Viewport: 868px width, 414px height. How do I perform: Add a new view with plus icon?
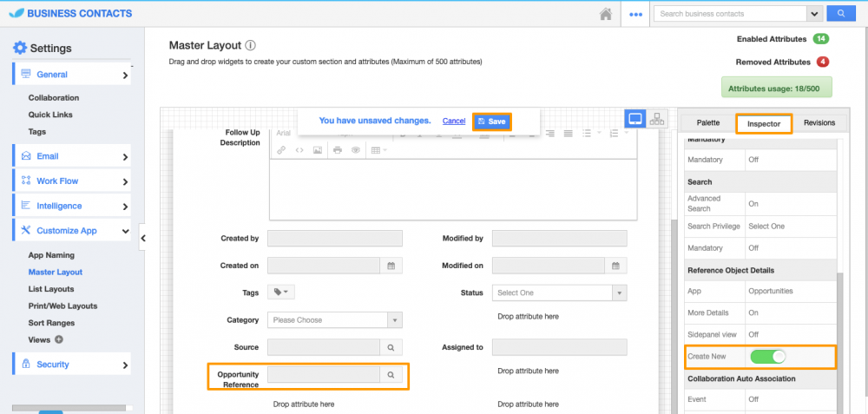[59, 339]
